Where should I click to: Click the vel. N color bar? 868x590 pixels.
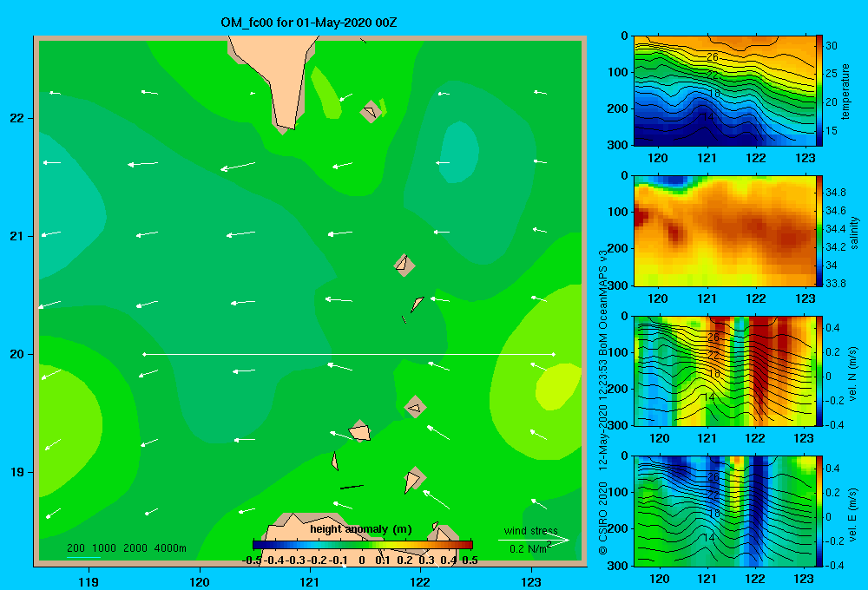[819, 370]
